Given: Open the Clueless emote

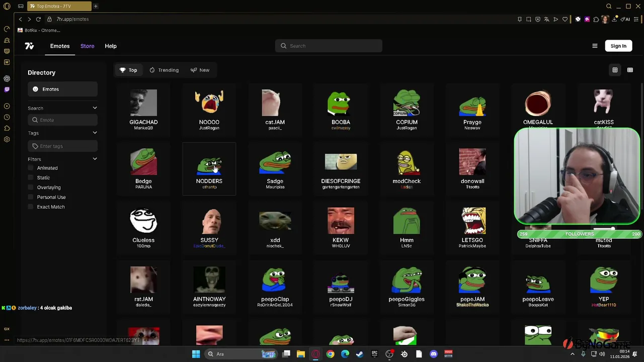Looking at the screenshot, I should 143,228.
